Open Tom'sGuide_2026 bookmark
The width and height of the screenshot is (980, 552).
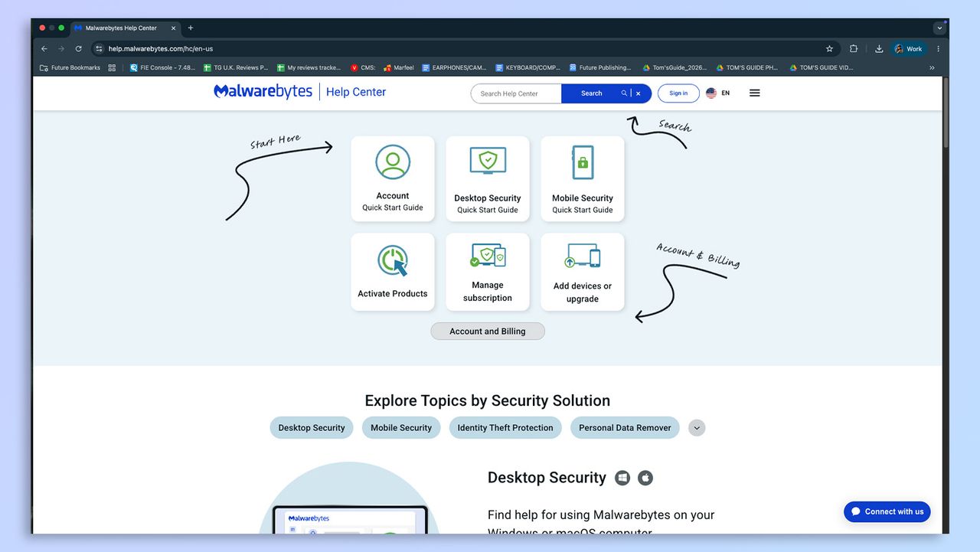pos(674,67)
